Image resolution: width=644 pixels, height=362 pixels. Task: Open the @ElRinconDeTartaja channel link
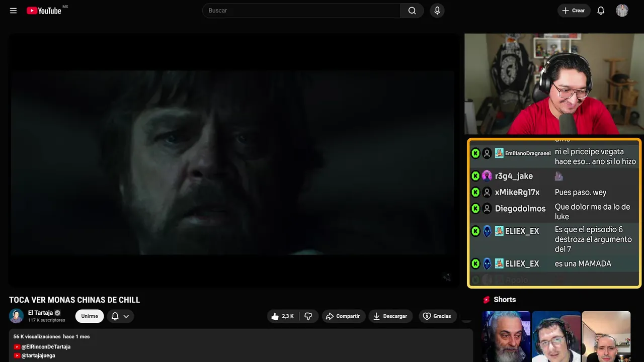tap(46, 347)
